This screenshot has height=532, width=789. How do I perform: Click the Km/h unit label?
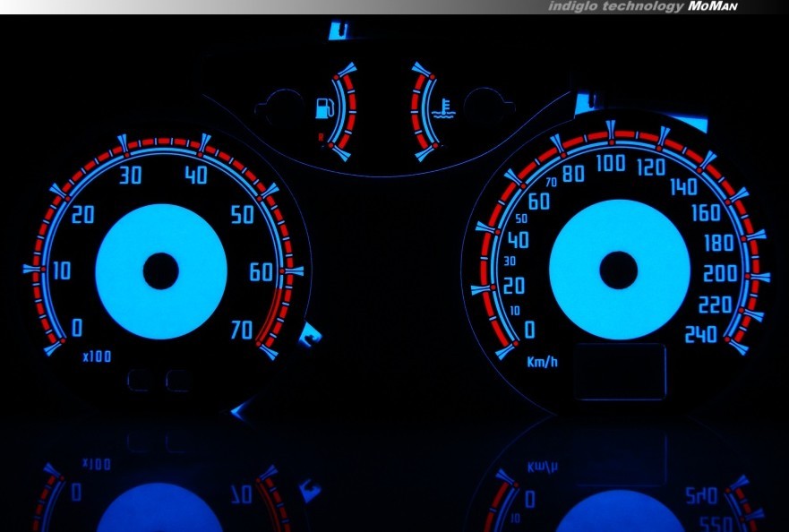tap(542, 363)
